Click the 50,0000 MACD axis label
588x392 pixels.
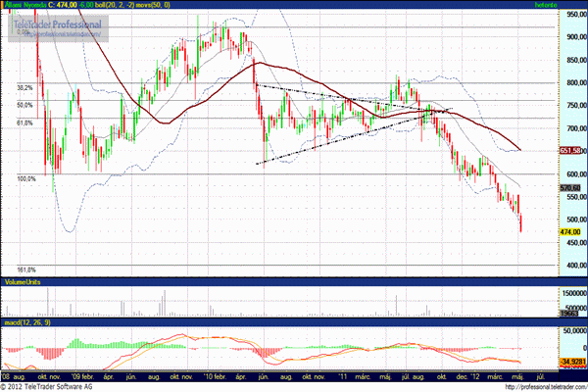(574, 330)
